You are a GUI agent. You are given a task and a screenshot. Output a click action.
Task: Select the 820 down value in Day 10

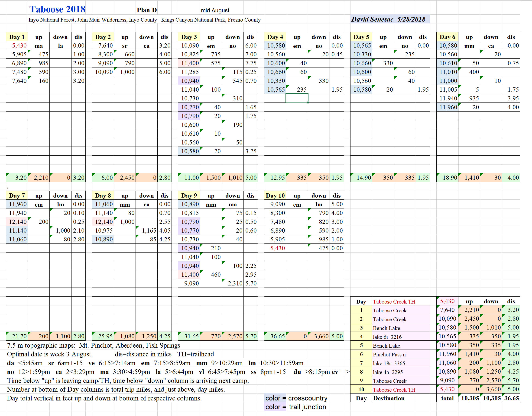point(319,222)
